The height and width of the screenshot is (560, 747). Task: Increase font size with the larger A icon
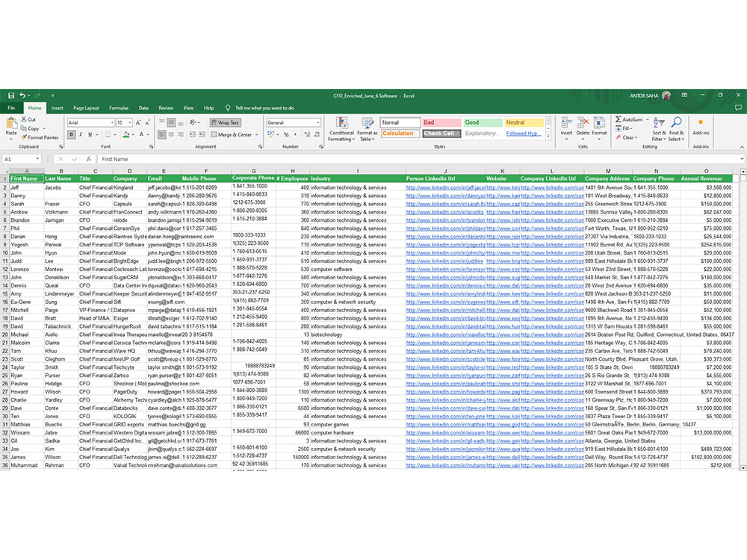(x=139, y=122)
